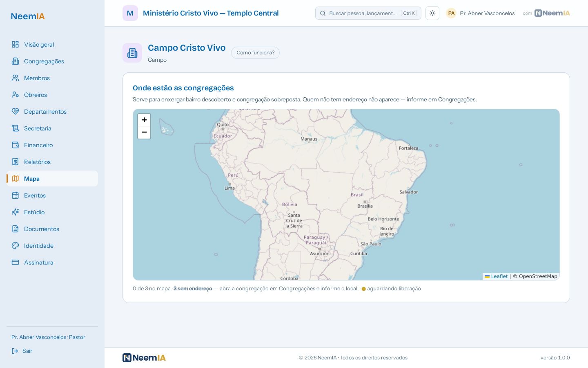Click the "Onde estão as congregações" heading
588x368 pixels.
point(183,88)
